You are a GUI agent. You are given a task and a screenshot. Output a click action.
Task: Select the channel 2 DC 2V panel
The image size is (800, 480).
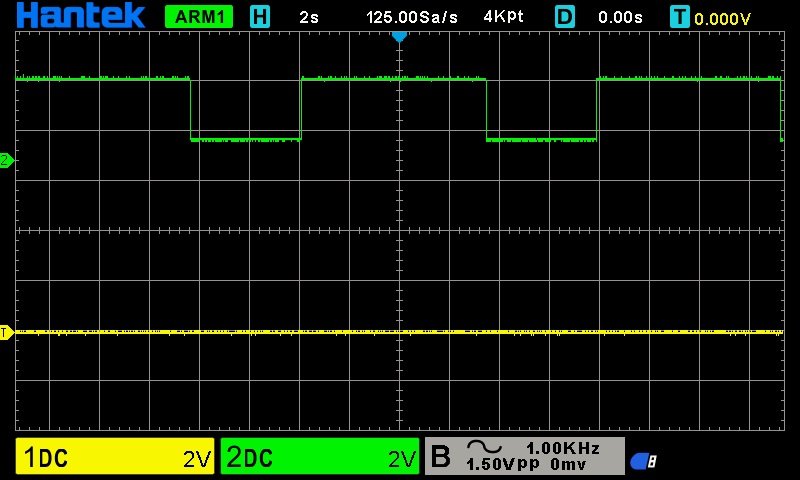pyautogui.click(x=320, y=456)
